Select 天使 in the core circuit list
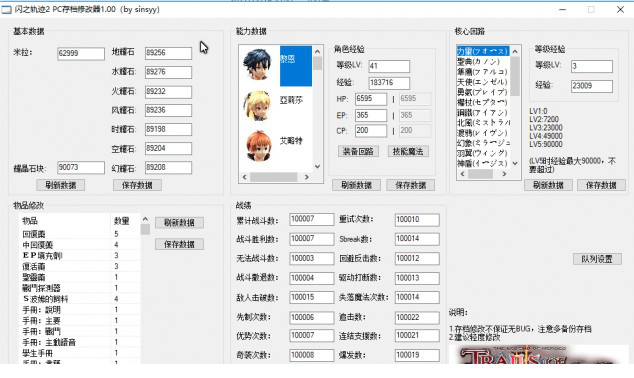The height and width of the screenshot is (378, 634). coord(482,82)
